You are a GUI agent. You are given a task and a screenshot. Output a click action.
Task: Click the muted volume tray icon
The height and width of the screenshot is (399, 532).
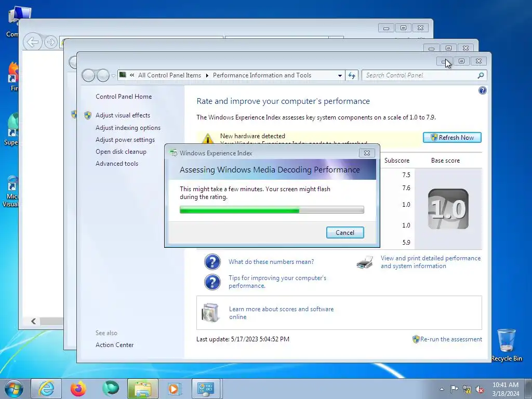(x=480, y=389)
